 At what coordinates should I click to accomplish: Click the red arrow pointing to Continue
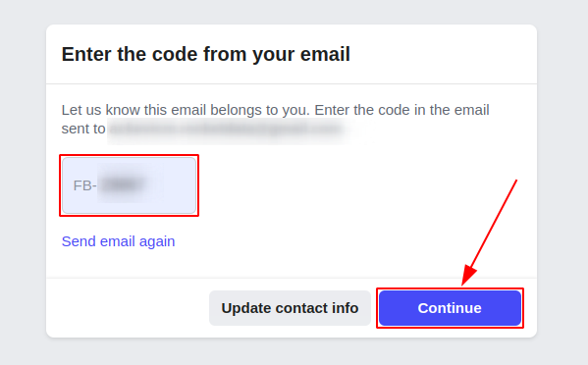point(490,233)
